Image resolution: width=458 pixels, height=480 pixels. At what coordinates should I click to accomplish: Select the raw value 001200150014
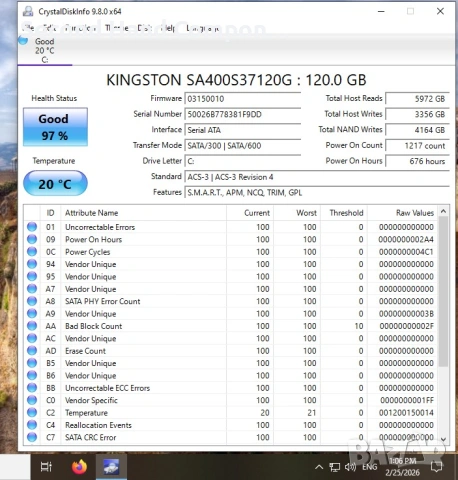[x=406, y=413]
